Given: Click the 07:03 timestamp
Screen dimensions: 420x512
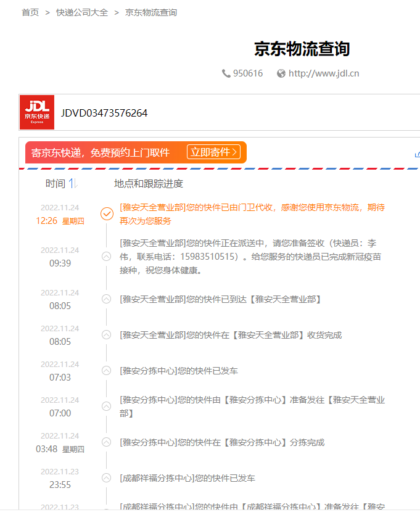Looking at the screenshot, I should click(x=60, y=378).
